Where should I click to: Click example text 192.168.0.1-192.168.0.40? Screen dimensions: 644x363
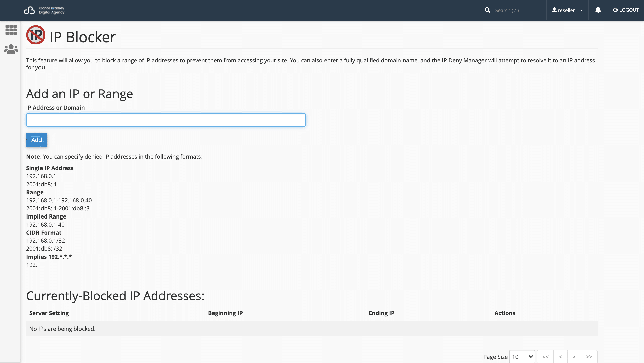click(59, 200)
